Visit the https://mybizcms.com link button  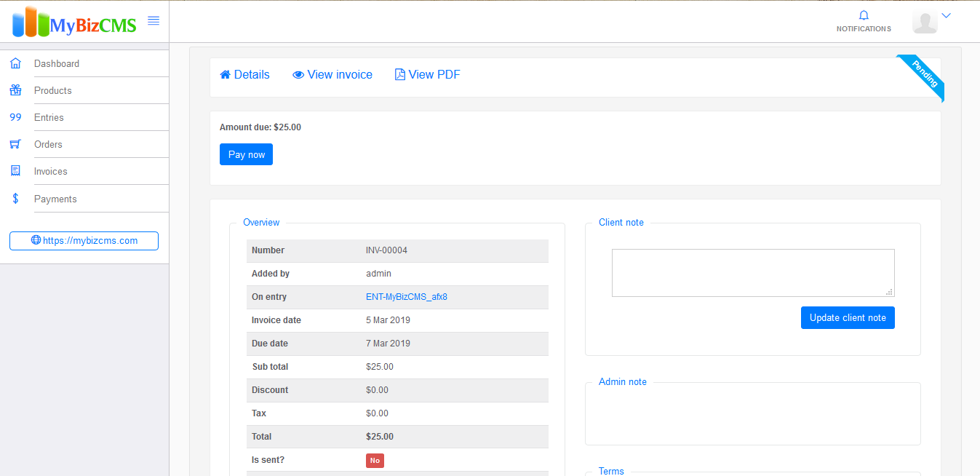point(84,241)
